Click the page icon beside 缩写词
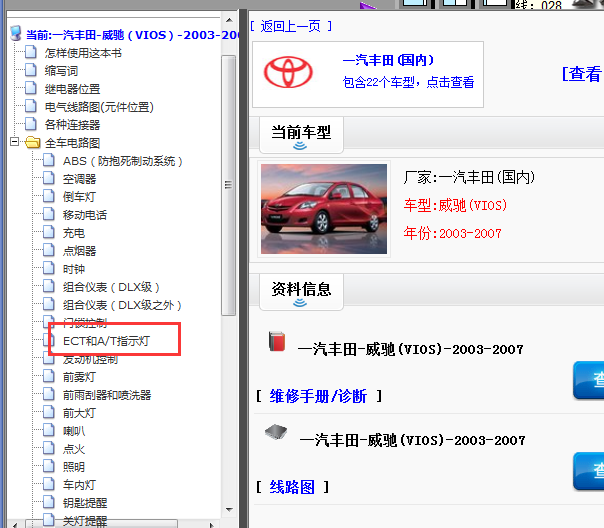The image size is (604, 528). 31,70
